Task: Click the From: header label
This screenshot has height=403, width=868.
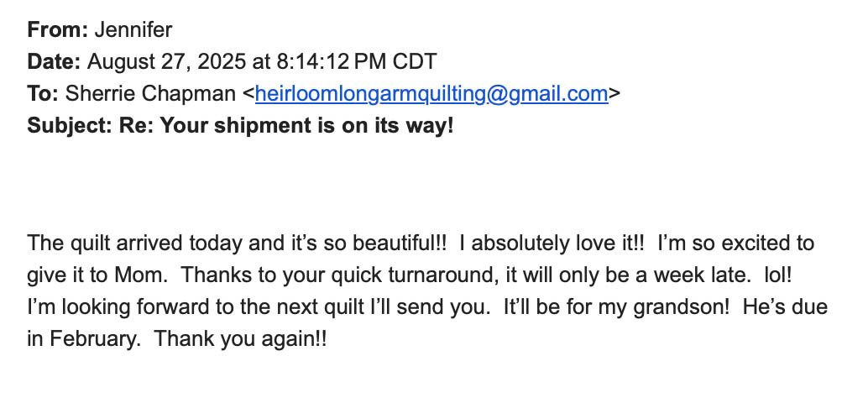Action: click(58, 30)
